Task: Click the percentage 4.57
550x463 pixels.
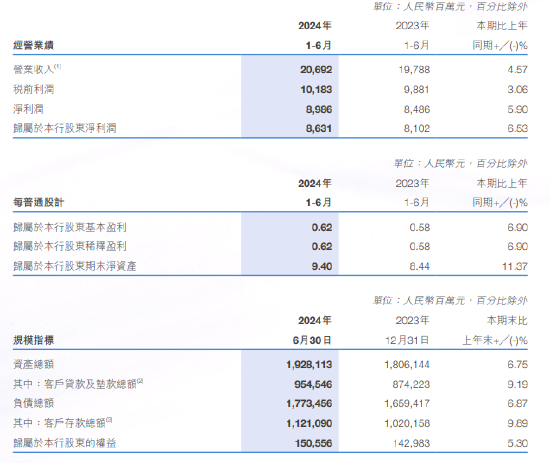Action: pyautogui.click(x=517, y=70)
